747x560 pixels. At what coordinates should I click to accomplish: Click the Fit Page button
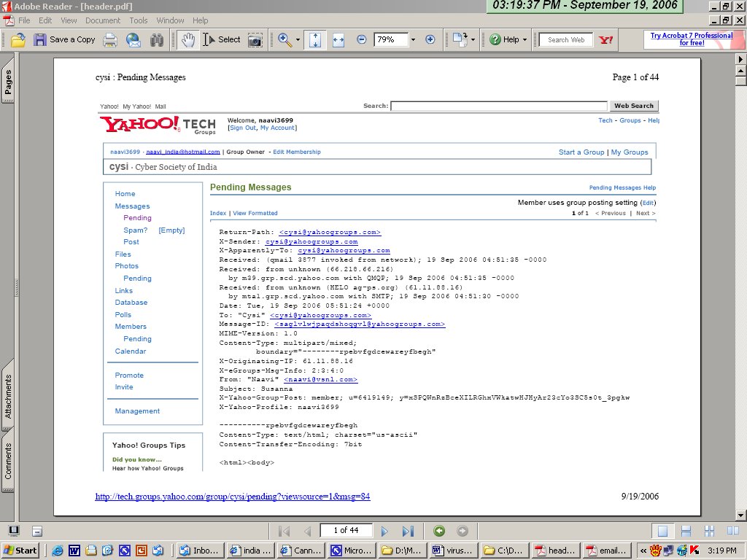(315, 40)
